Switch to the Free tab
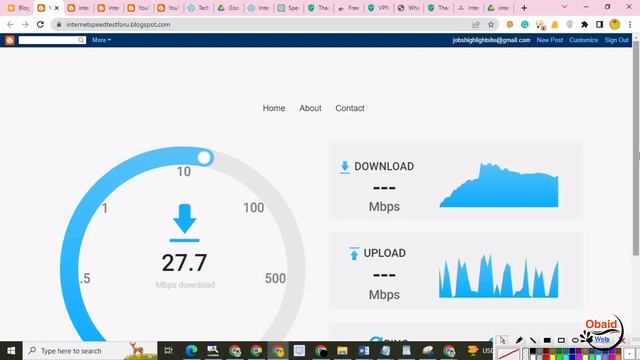The width and height of the screenshot is (640, 360). click(x=349, y=8)
